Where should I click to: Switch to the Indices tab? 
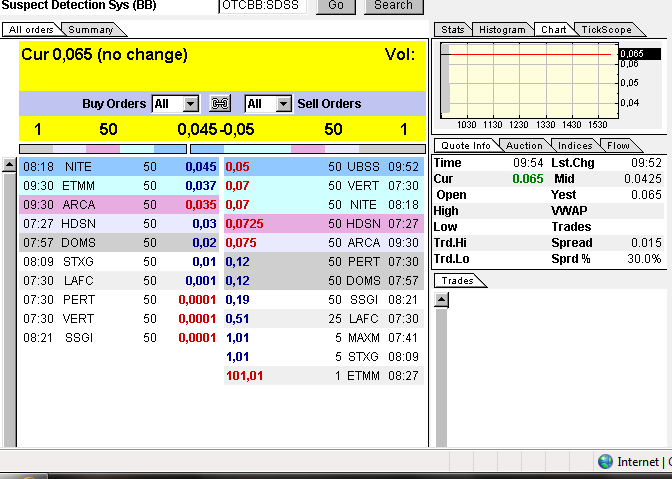575,146
